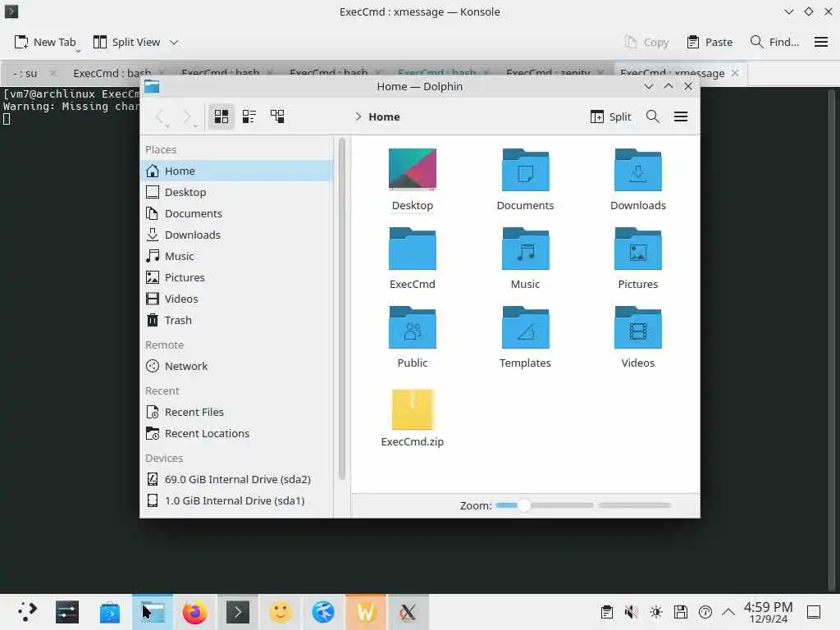Image resolution: width=840 pixels, height=630 pixels.
Task: Open the clock showing 4:59 PM
Action: click(768, 612)
